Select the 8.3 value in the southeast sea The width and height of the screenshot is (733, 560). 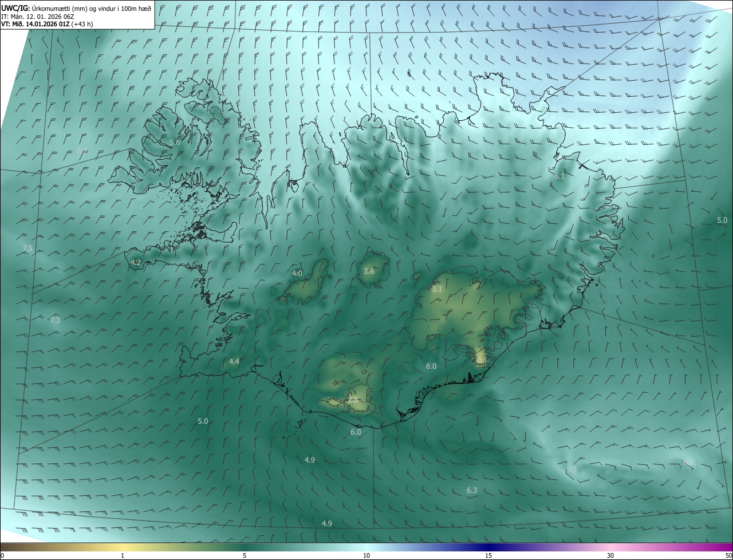point(572,470)
